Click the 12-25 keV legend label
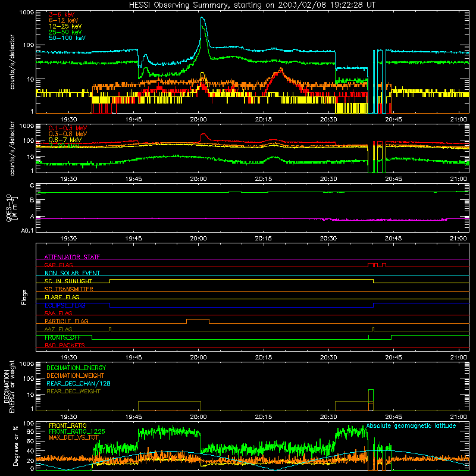Image resolution: width=476 pixels, height=476 pixels. point(65,26)
